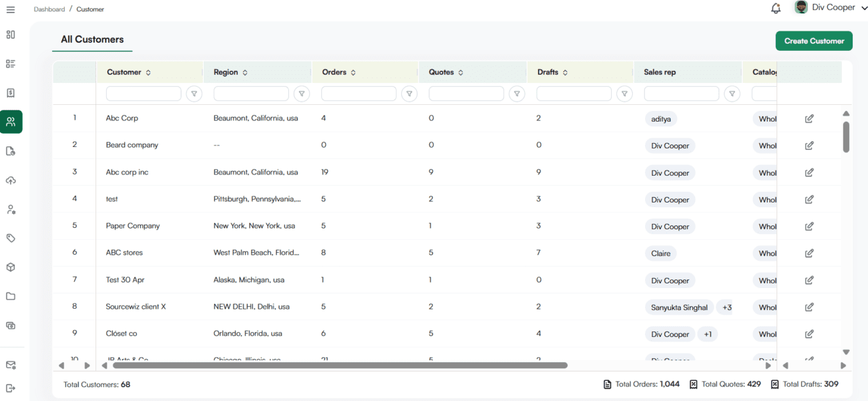Click the logout icon in sidebar
868x401 pixels.
(11, 388)
